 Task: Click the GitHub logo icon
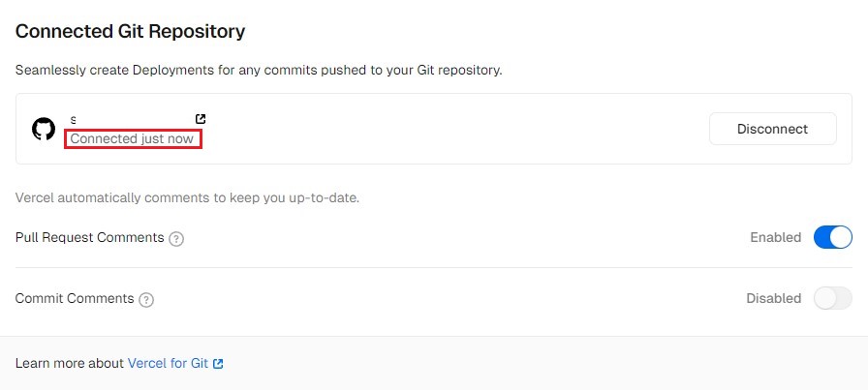point(44,129)
